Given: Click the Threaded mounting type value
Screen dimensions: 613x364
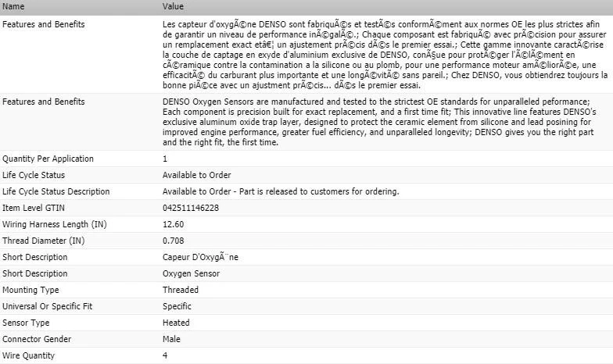Looking at the screenshot, I should pos(181,290).
